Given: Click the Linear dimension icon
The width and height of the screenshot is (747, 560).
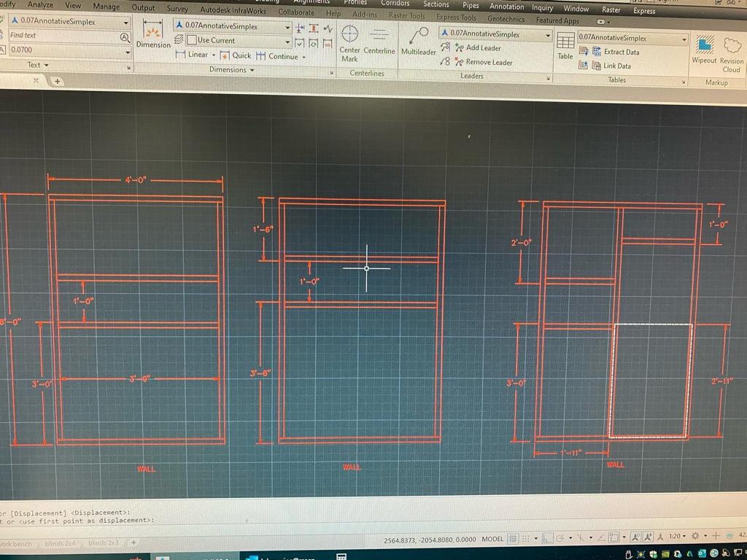Looking at the screenshot, I should tap(180, 55).
